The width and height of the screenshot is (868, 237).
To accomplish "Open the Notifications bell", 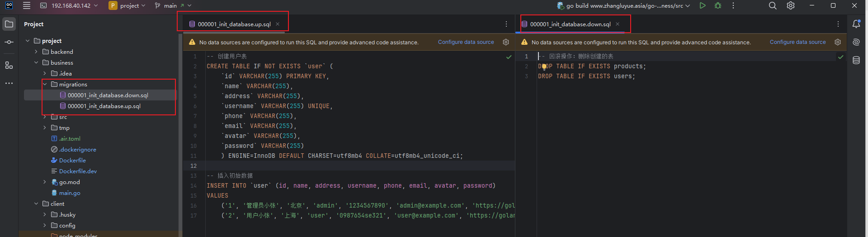I will 856,24.
